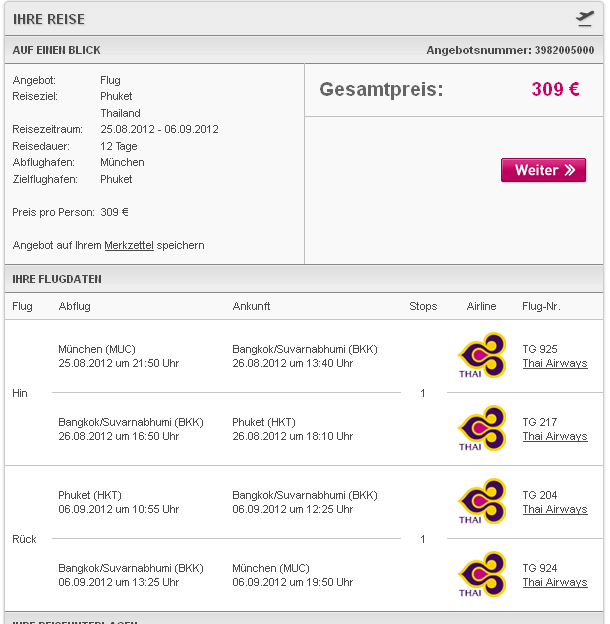Open Thai Airways link under TG 924

point(555,583)
